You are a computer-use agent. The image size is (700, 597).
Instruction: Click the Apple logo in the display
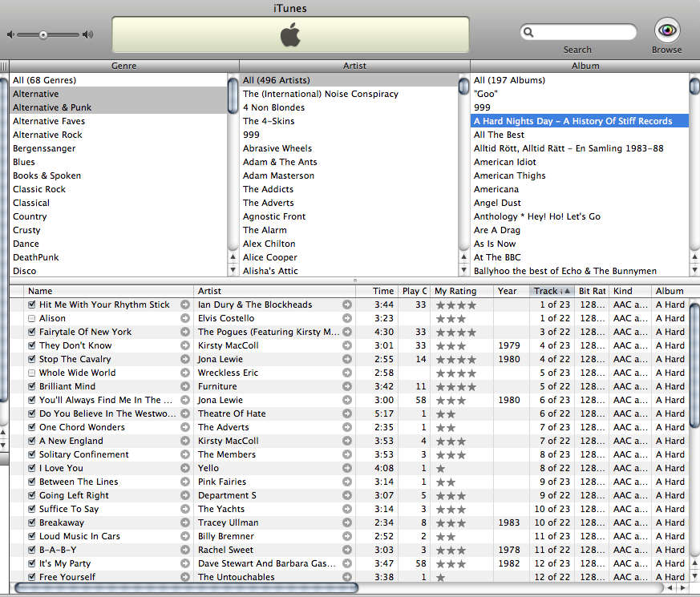[x=290, y=34]
